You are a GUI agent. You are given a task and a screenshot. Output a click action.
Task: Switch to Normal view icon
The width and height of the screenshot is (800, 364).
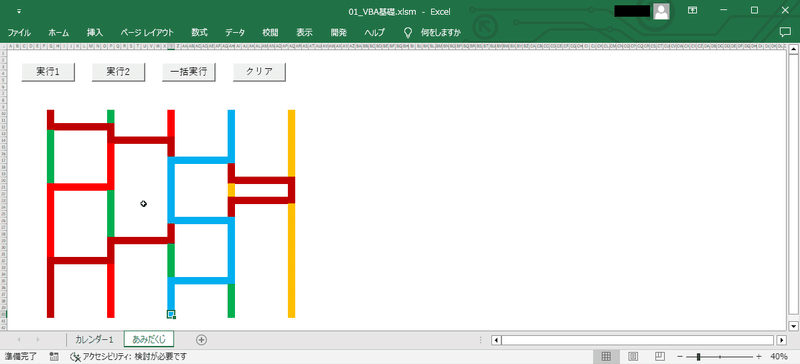(x=606, y=356)
